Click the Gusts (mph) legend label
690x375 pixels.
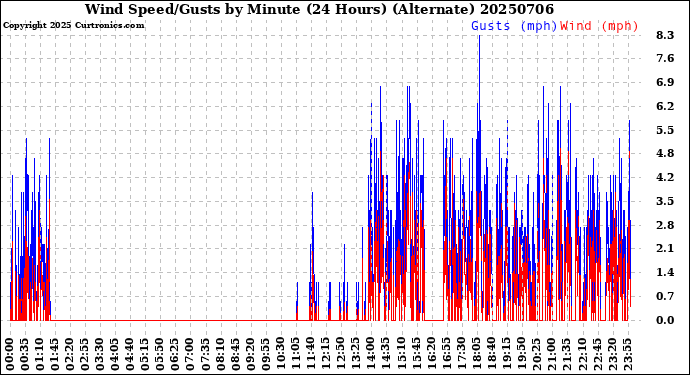pyautogui.click(x=514, y=26)
